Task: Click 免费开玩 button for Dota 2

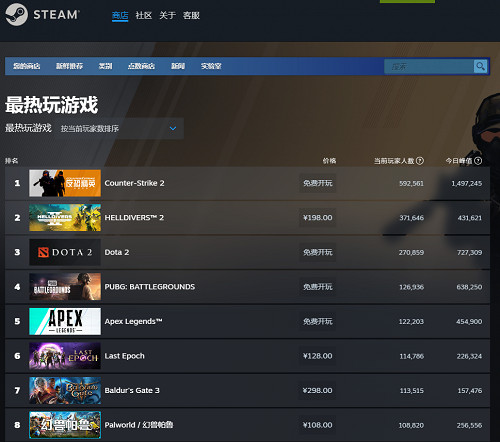Action: (318, 252)
